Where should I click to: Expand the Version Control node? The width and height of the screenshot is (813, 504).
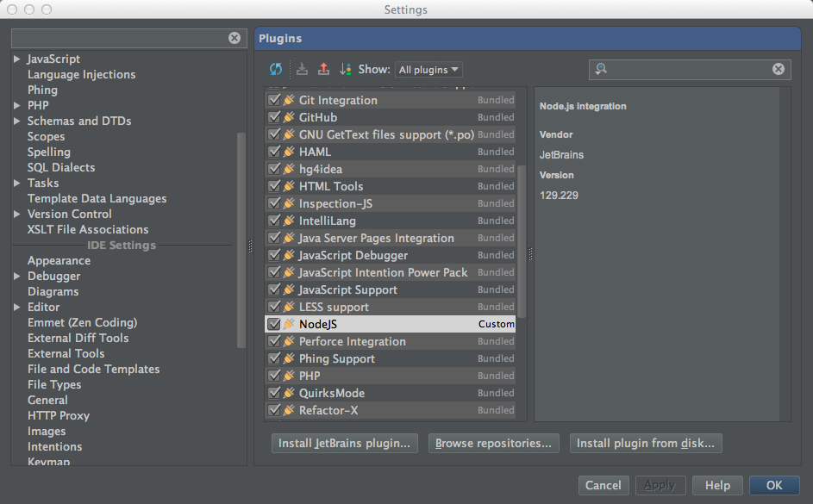pyautogui.click(x=16, y=214)
